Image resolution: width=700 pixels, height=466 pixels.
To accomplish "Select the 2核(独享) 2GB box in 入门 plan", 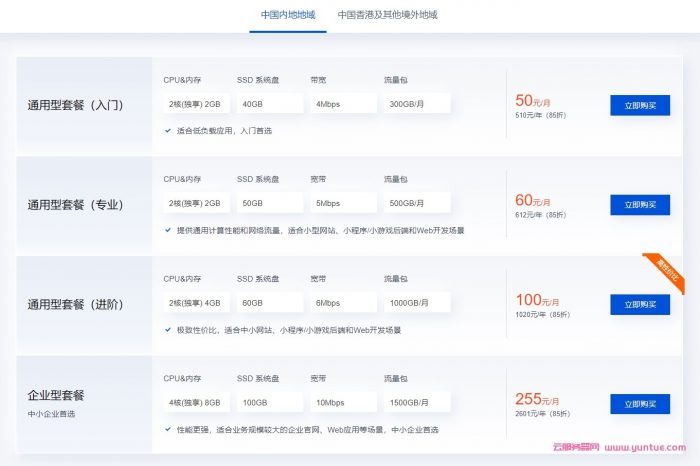I will coord(193,104).
